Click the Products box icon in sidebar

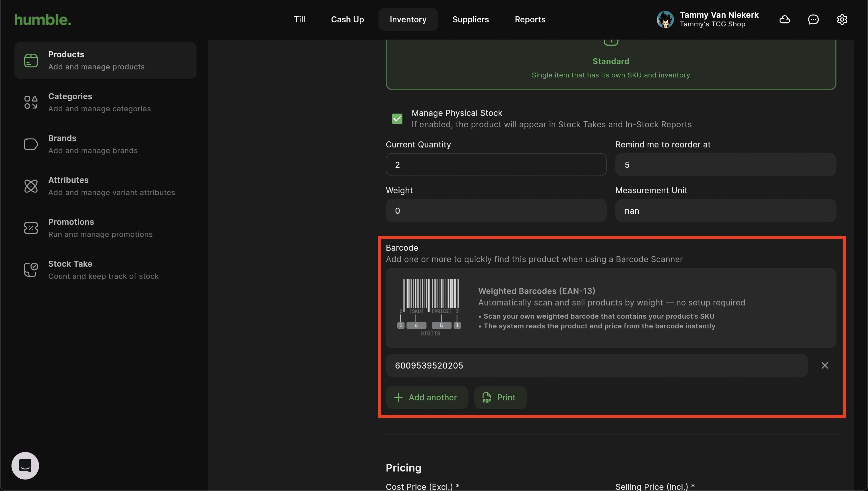click(31, 60)
